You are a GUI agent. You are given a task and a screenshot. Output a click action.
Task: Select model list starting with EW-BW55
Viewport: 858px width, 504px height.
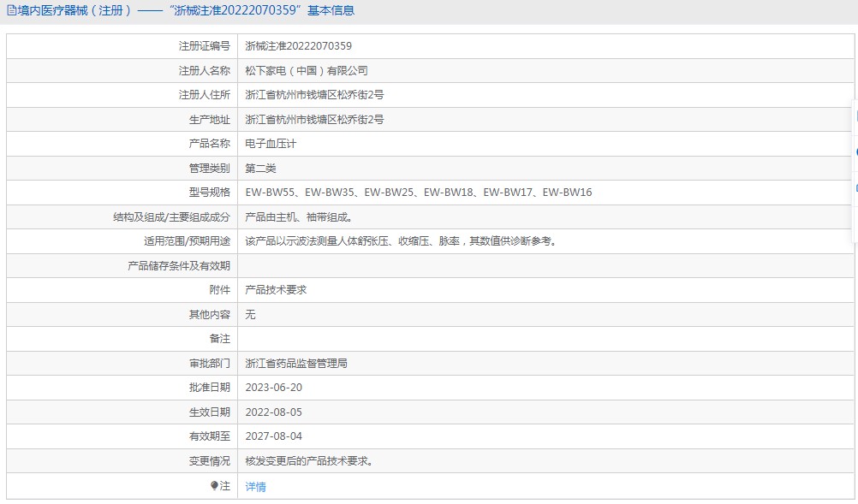(x=419, y=193)
